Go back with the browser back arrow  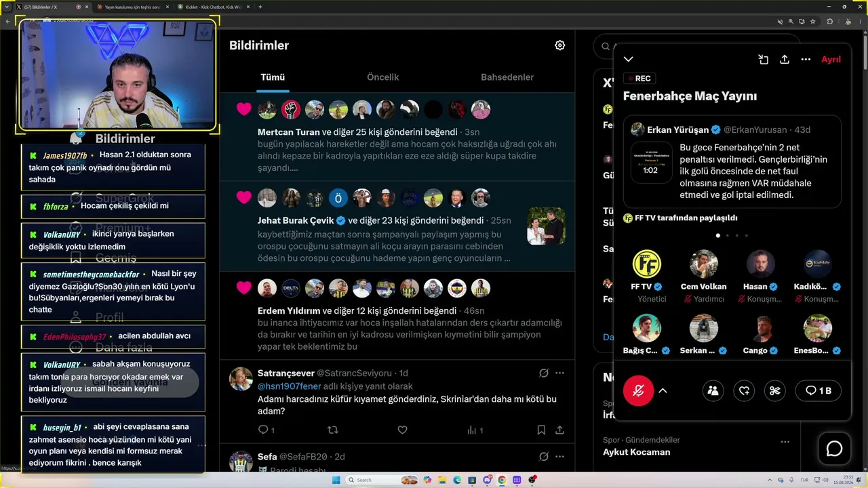(x=7, y=21)
